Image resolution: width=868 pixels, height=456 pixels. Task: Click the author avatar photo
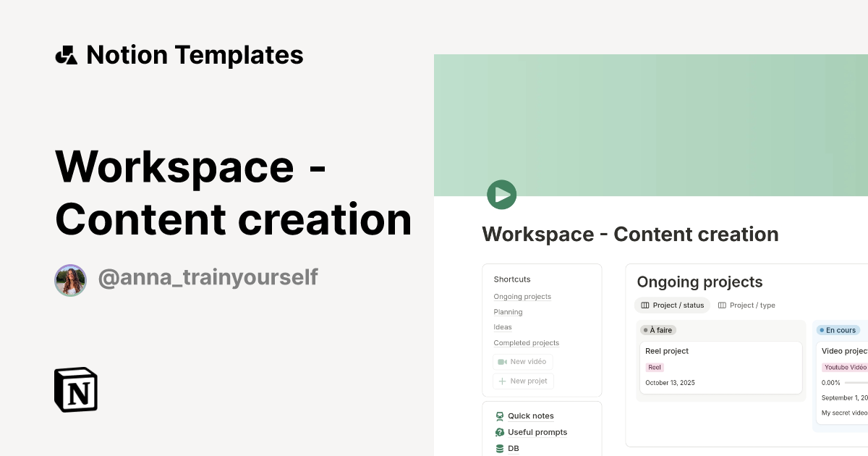pyautogui.click(x=70, y=280)
